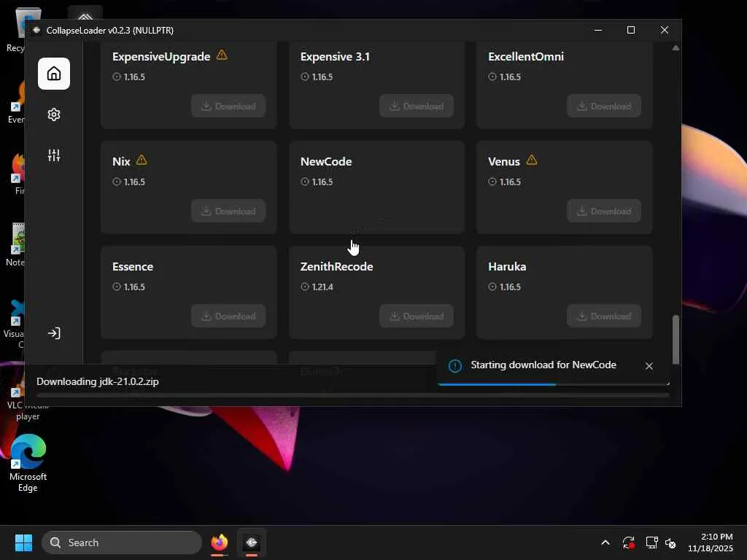Image resolution: width=747 pixels, height=560 pixels.
Task: Maximize the CollapseLoader window
Action: click(631, 30)
